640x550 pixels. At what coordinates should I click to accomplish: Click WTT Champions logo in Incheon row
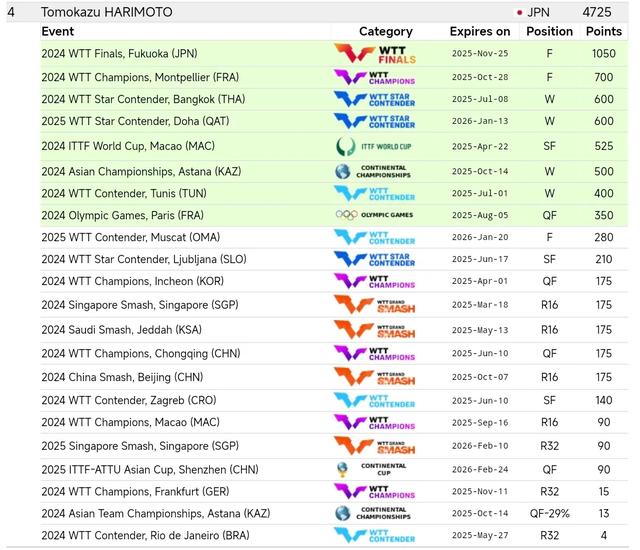tap(374, 282)
